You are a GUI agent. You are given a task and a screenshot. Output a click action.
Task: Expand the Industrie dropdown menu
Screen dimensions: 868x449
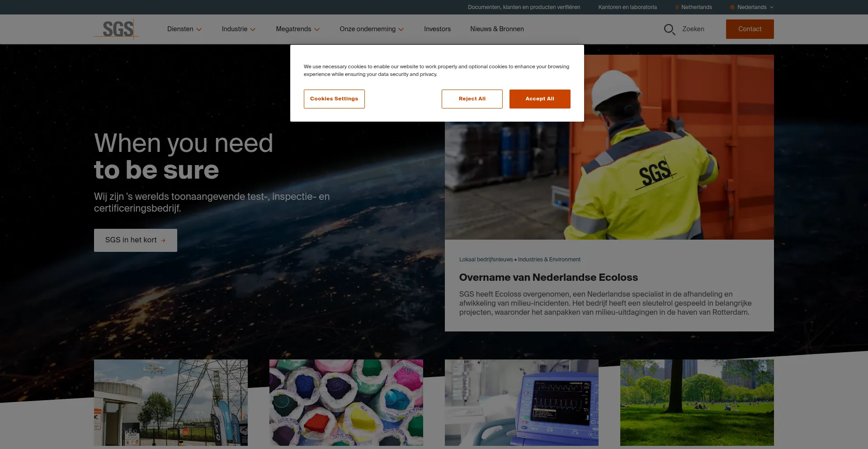pyautogui.click(x=238, y=29)
